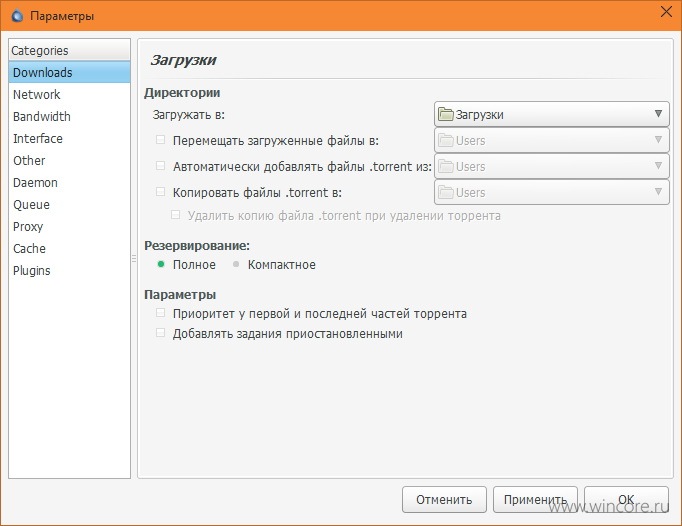This screenshot has height=526, width=682.
Task: Enable Автоматически добавлять файлы .torrent checkbox
Action: 160,166
